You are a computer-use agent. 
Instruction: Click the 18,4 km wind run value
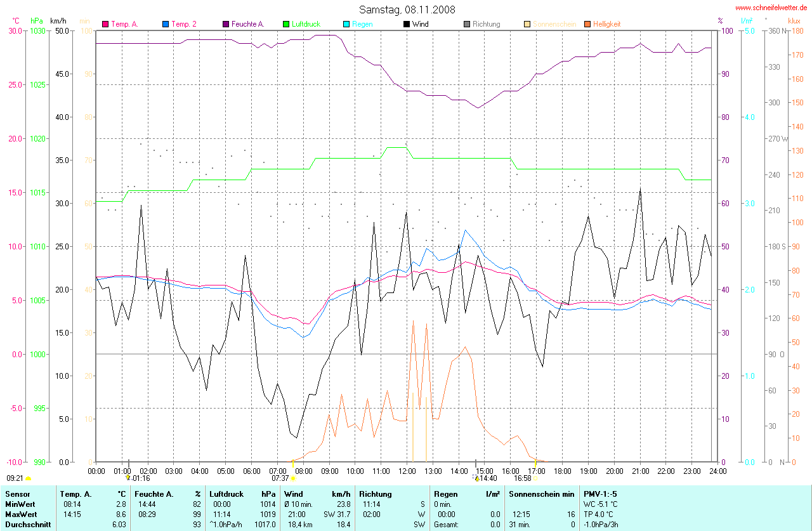pos(300,525)
